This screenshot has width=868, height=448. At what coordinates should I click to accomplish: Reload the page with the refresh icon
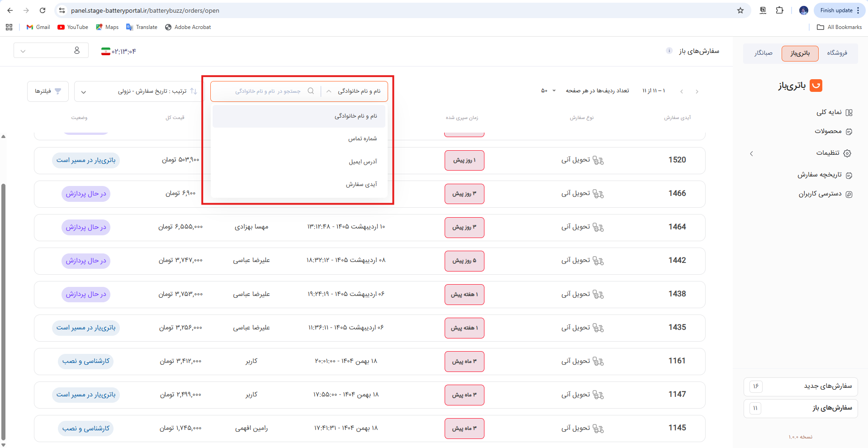[x=43, y=10]
